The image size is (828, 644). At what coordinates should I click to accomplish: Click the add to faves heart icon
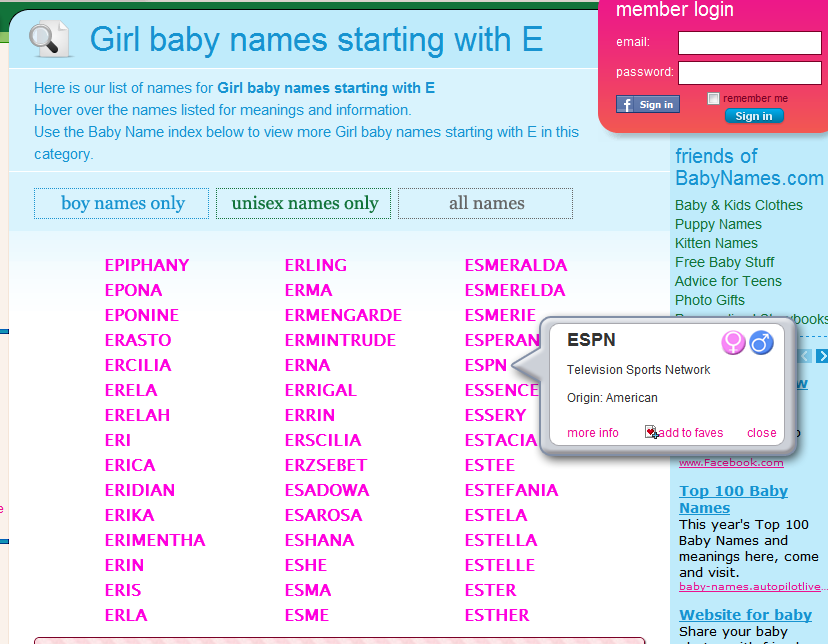(x=651, y=432)
